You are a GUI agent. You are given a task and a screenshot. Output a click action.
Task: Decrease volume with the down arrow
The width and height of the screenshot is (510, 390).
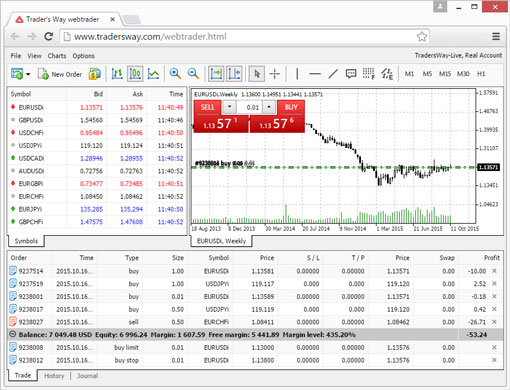(x=229, y=107)
